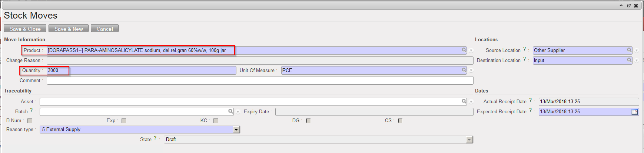Toggle the B.Num checkbox
Viewport: 644px width, 153px height.
click(x=30, y=121)
